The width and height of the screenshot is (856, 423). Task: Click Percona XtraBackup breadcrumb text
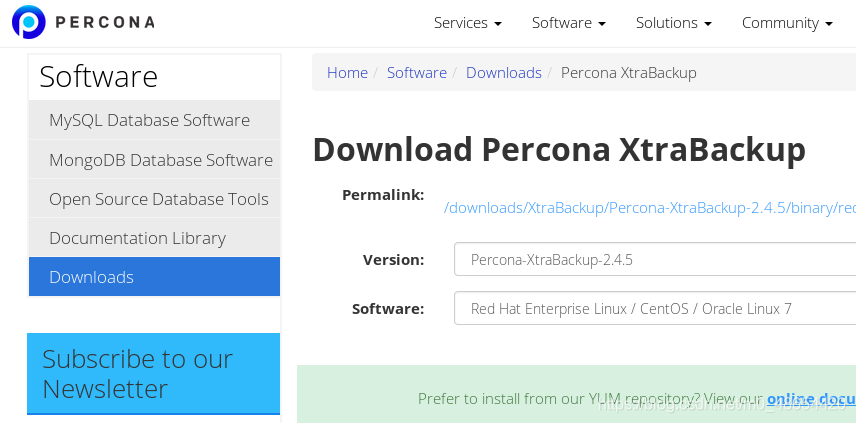click(x=628, y=73)
